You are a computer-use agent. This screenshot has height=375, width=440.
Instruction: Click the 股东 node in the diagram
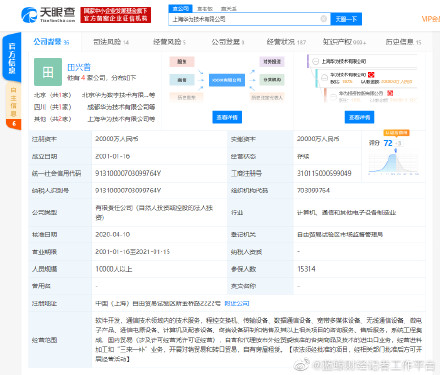[x=182, y=62]
